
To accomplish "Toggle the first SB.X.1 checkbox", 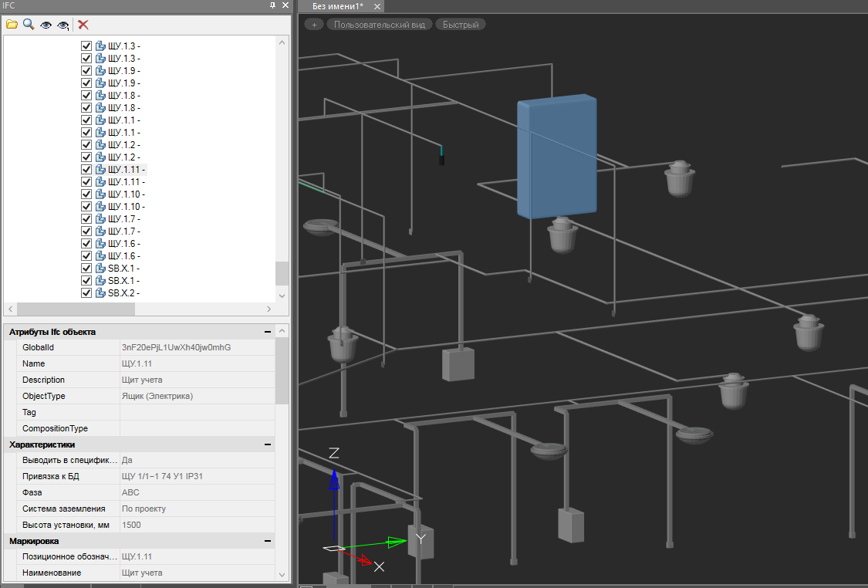I will coord(86,269).
